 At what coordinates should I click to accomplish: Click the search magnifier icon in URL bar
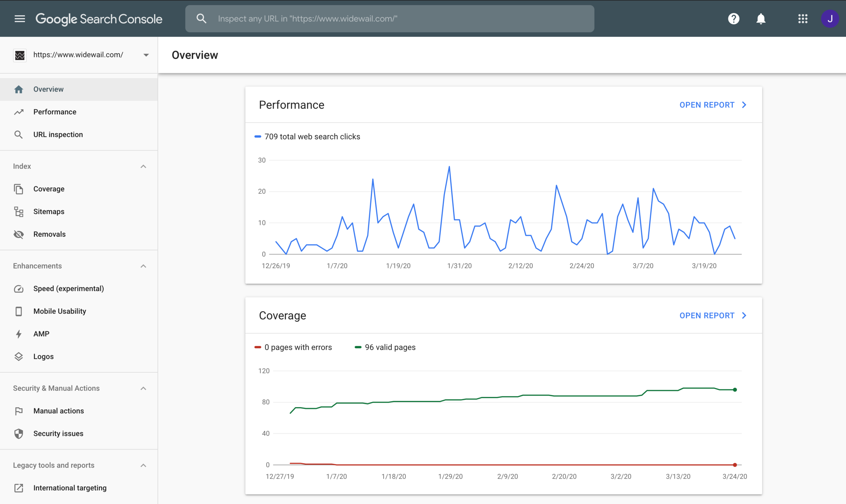pos(201,19)
